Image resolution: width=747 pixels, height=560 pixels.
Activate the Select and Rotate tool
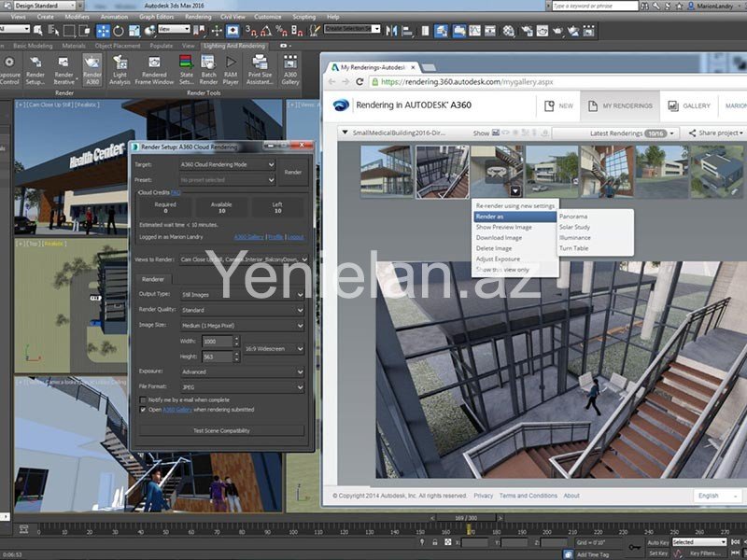pyautogui.click(x=119, y=31)
